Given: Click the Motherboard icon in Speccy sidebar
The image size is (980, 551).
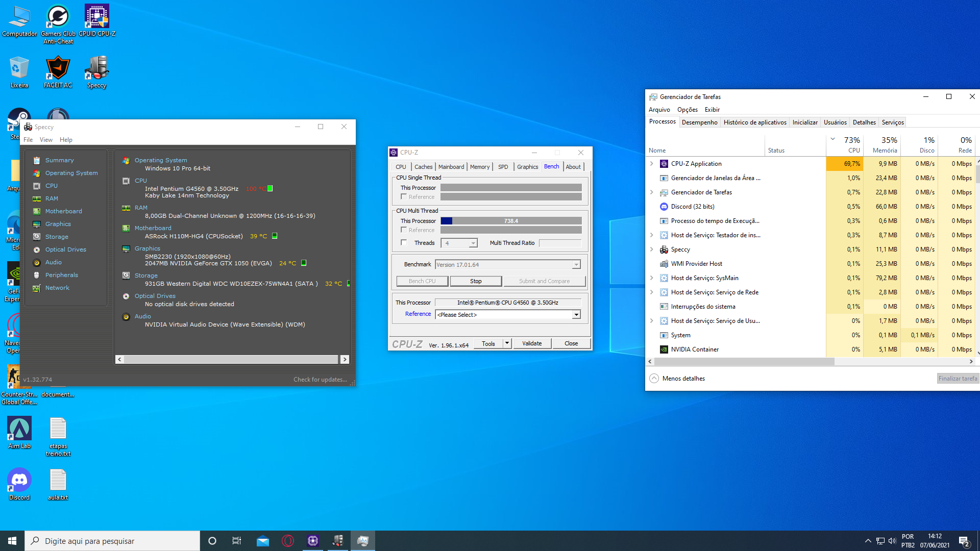Looking at the screenshot, I should click(37, 211).
